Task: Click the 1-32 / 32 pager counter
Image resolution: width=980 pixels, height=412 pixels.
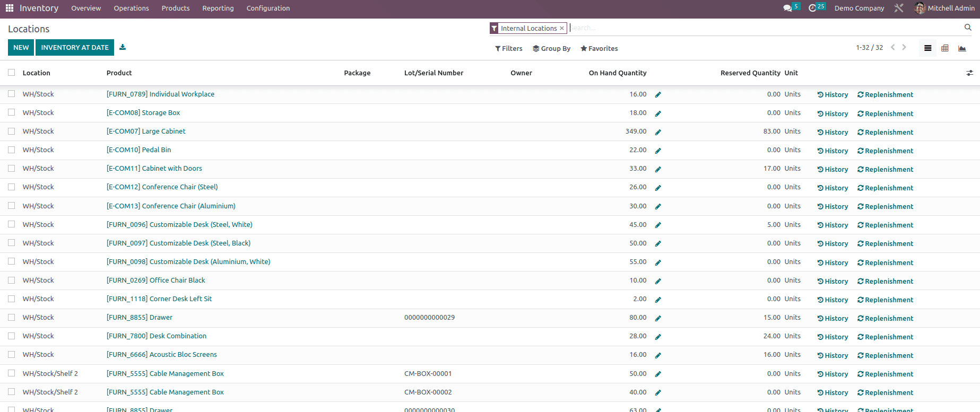Action: tap(869, 47)
